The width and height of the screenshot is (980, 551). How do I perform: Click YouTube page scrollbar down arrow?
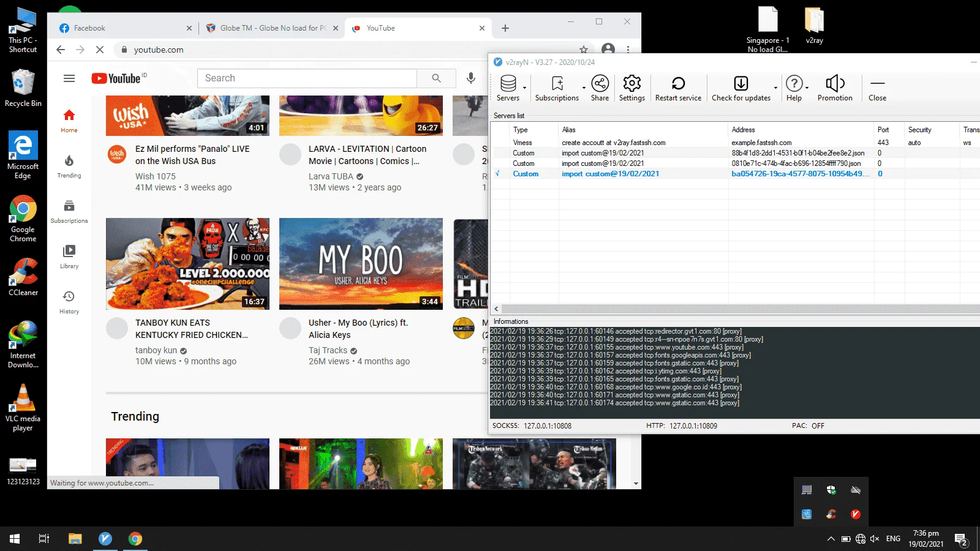click(636, 484)
